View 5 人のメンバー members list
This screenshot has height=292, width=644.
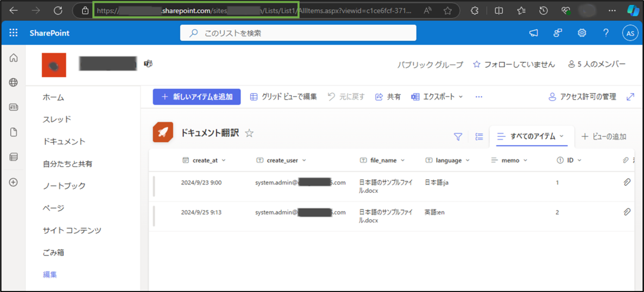596,64
